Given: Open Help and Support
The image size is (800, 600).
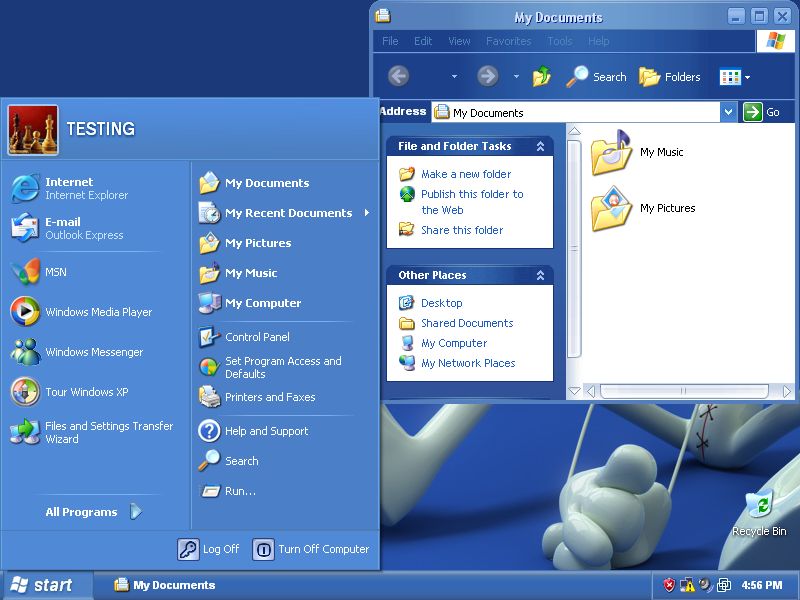Looking at the screenshot, I should point(254,431).
